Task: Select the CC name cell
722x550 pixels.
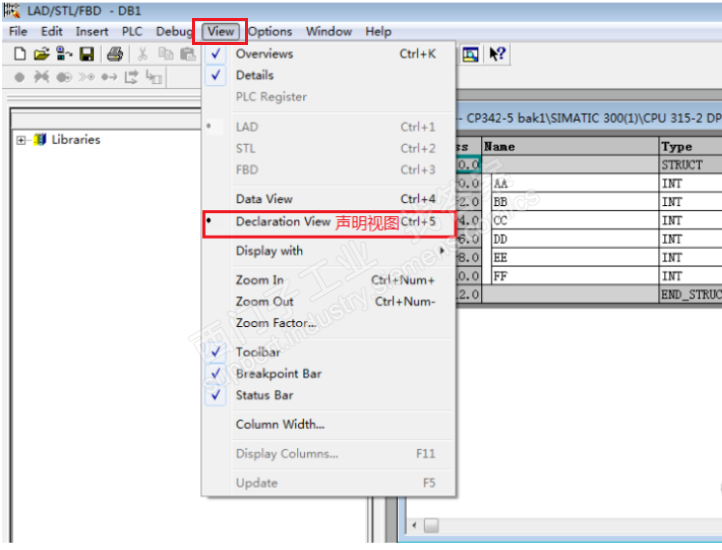Action: [x=575, y=220]
